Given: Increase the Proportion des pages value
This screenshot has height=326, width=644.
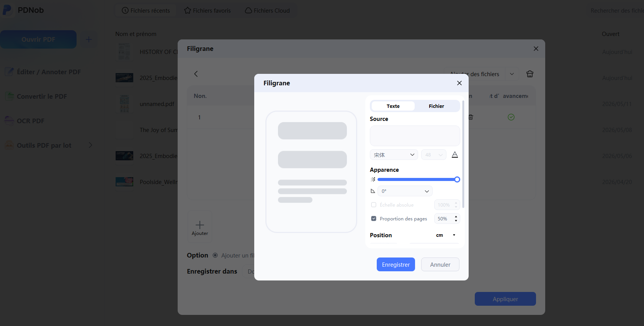Looking at the screenshot, I should pos(456,217).
